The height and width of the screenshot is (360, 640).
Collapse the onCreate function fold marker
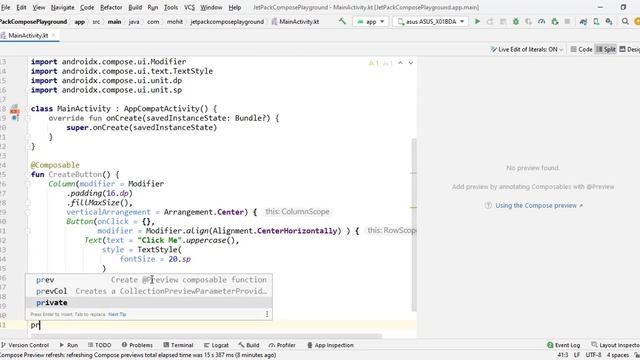coord(28,118)
